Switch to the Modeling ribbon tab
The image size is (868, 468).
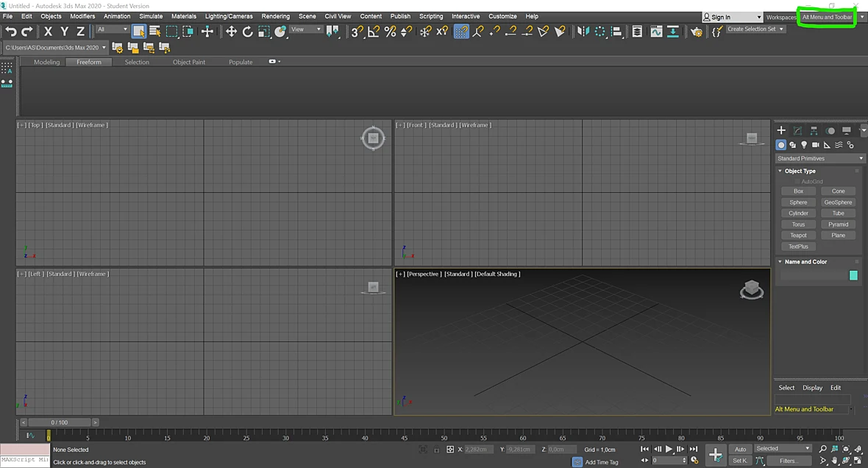[46, 62]
